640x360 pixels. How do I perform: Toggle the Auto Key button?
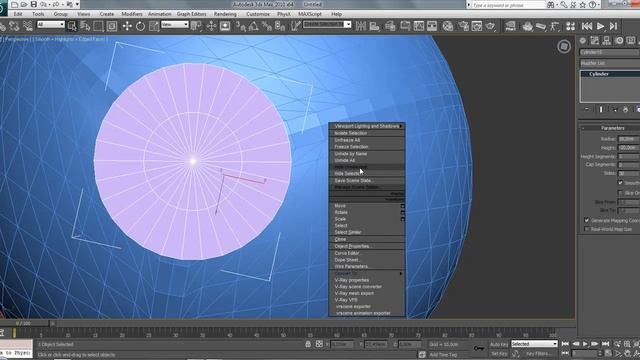[x=499, y=344]
